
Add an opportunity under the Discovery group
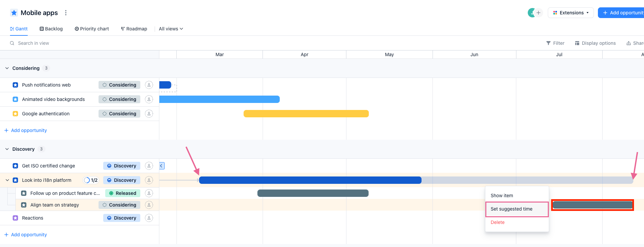(25, 235)
